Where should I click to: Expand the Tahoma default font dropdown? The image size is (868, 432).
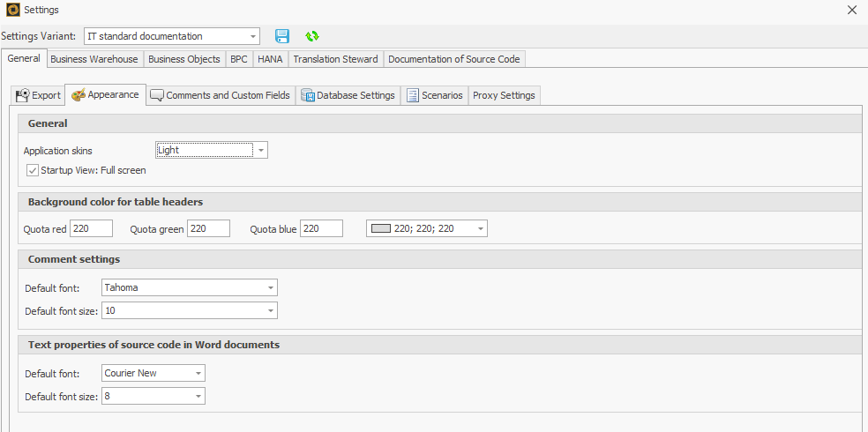pos(270,287)
